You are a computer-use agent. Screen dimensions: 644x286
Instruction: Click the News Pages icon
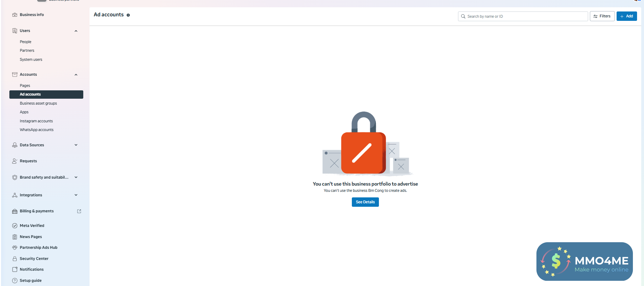[x=15, y=237]
